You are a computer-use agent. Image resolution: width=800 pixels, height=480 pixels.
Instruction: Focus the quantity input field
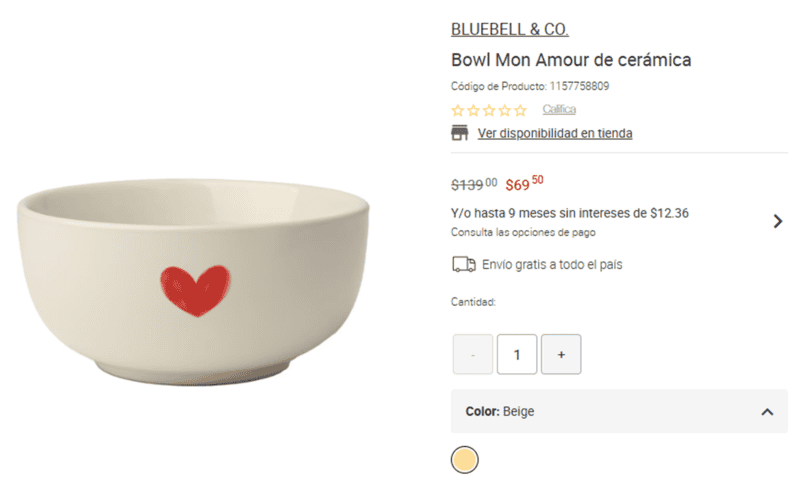click(517, 354)
